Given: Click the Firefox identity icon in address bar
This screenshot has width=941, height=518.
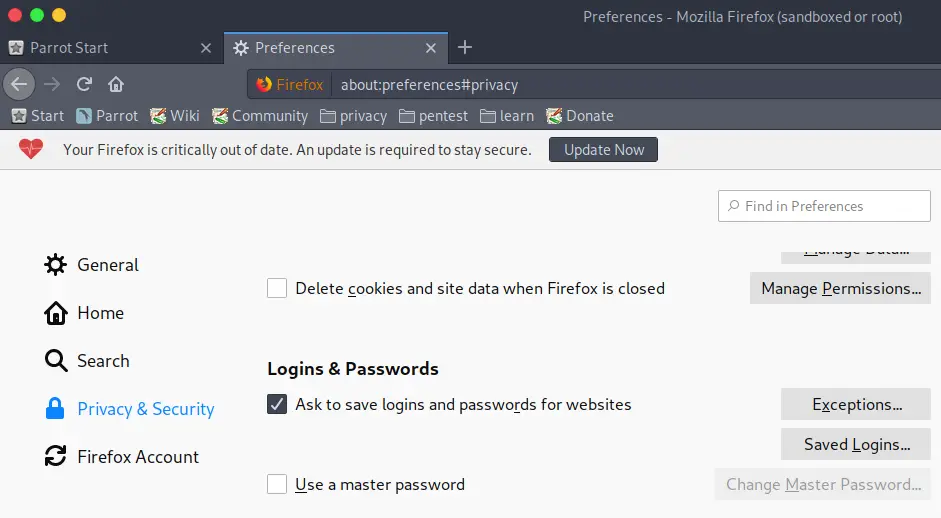Looking at the screenshot, I should (264, 85).
